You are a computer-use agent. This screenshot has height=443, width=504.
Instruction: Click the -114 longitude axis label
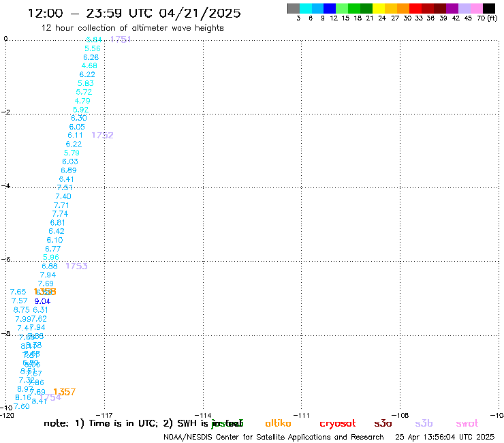pos(203,415)
